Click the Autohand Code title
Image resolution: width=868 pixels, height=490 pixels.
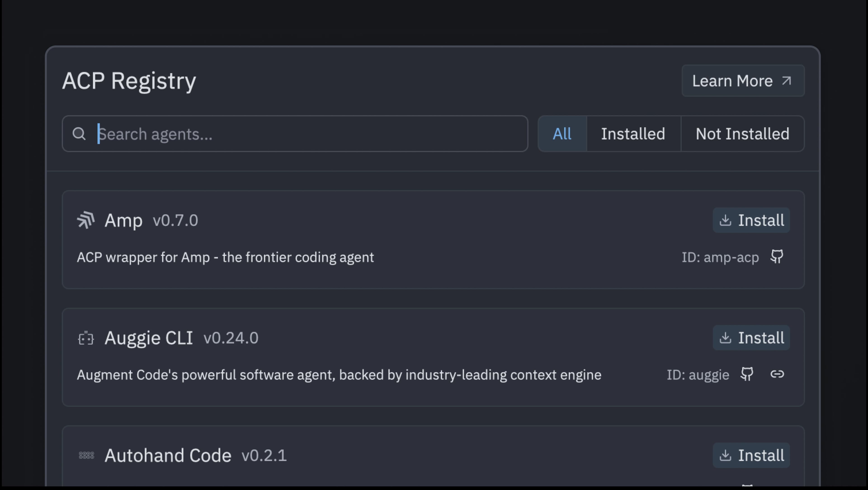168,456
